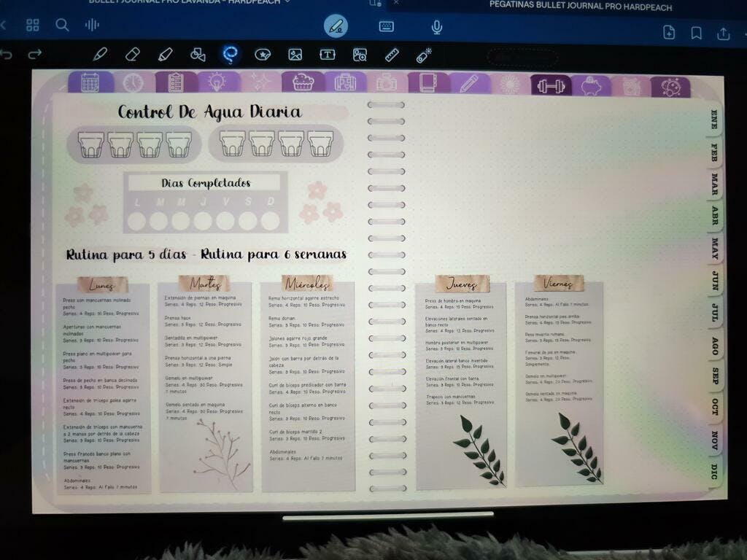Enable the Ruler tool
The width and height of the screenshot is (747, 560).
(x=392, y=54)
